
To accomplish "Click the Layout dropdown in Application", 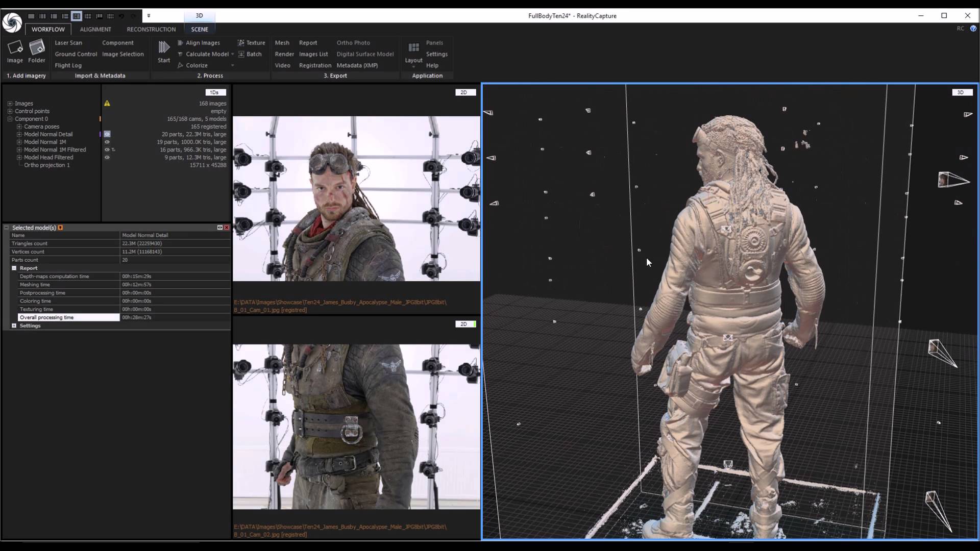I will (413, 60).
